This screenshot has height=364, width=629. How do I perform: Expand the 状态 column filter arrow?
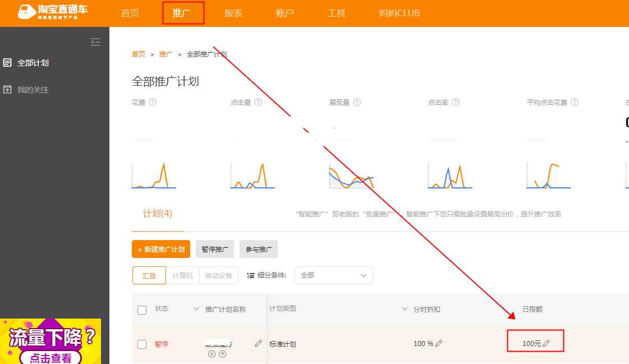point(196,309)
